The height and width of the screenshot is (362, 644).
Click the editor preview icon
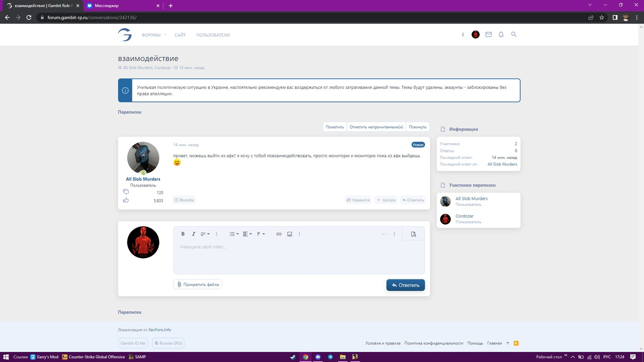coord(414,234)
